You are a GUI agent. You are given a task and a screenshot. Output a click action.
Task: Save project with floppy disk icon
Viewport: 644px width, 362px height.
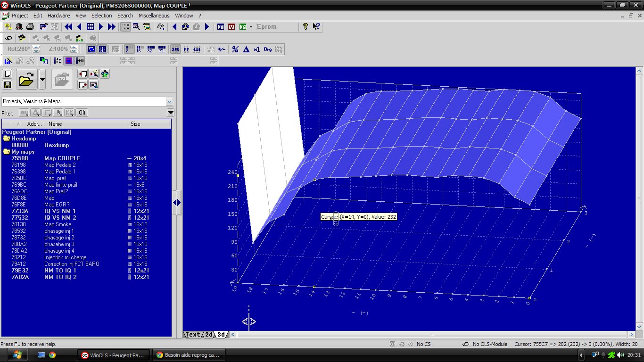point(8,85)
